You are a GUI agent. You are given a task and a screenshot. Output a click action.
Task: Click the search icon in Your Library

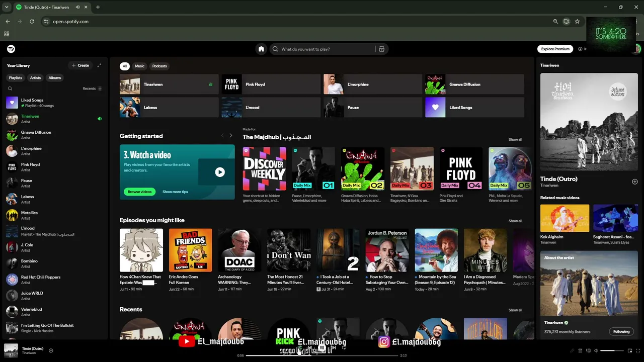(10, 88)
